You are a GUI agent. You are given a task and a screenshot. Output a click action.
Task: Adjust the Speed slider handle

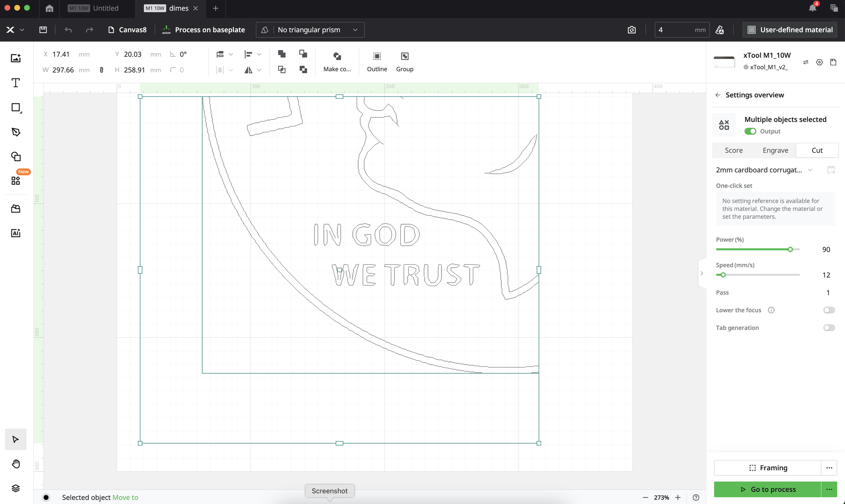coord(723,275)
